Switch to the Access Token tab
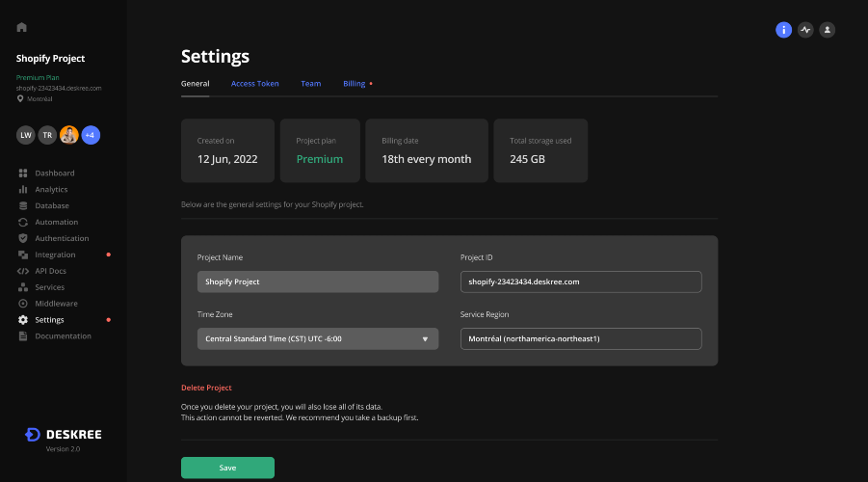 (254, 84)
